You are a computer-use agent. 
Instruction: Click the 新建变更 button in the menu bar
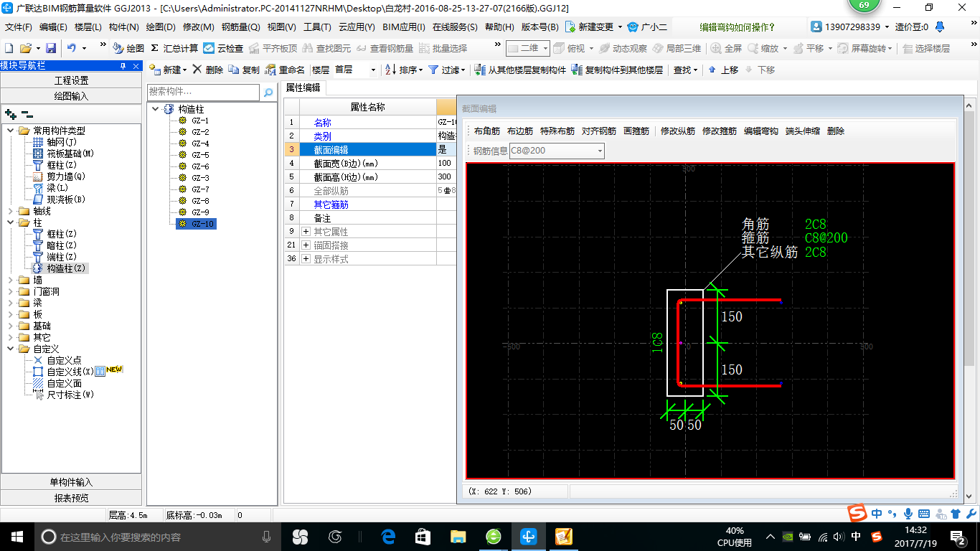point(593,27)
